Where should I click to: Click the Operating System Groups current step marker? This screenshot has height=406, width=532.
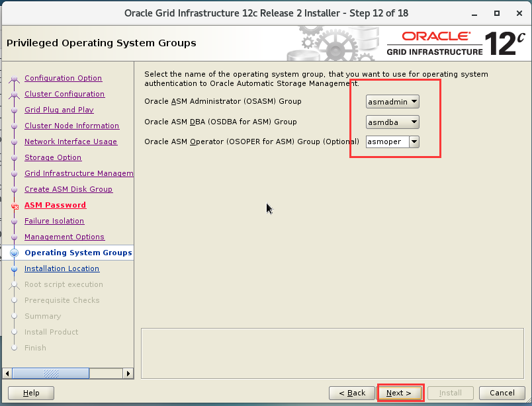pos(15,253)
